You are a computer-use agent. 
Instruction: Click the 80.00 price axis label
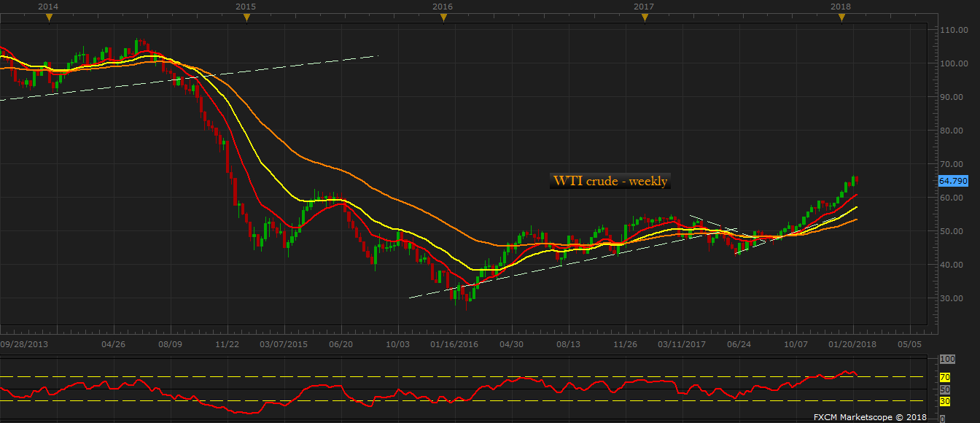pos(953,131)
